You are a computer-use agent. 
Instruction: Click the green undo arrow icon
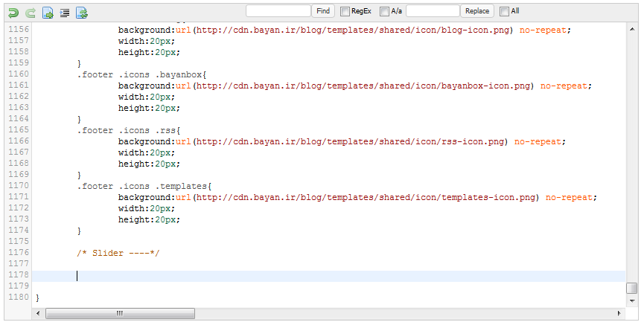pyautogui.click(x=13, y=12)
